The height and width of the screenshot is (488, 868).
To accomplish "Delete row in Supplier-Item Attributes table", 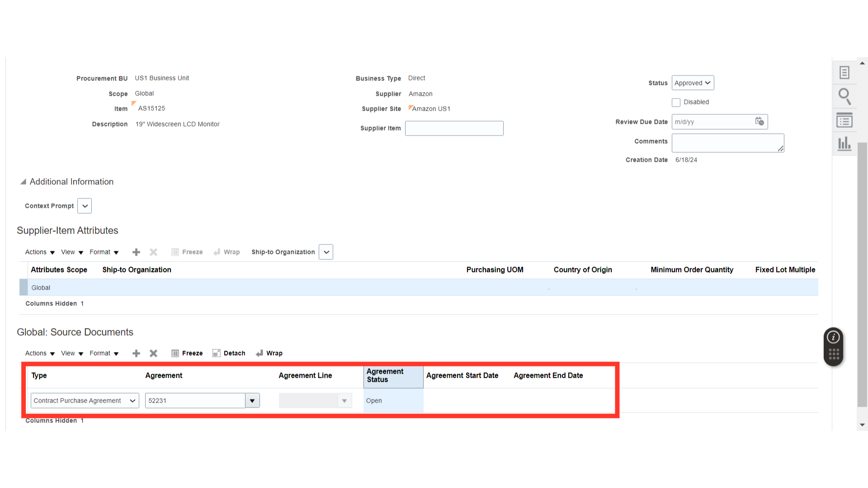I will pyautogui.click(x=154, y=252).
